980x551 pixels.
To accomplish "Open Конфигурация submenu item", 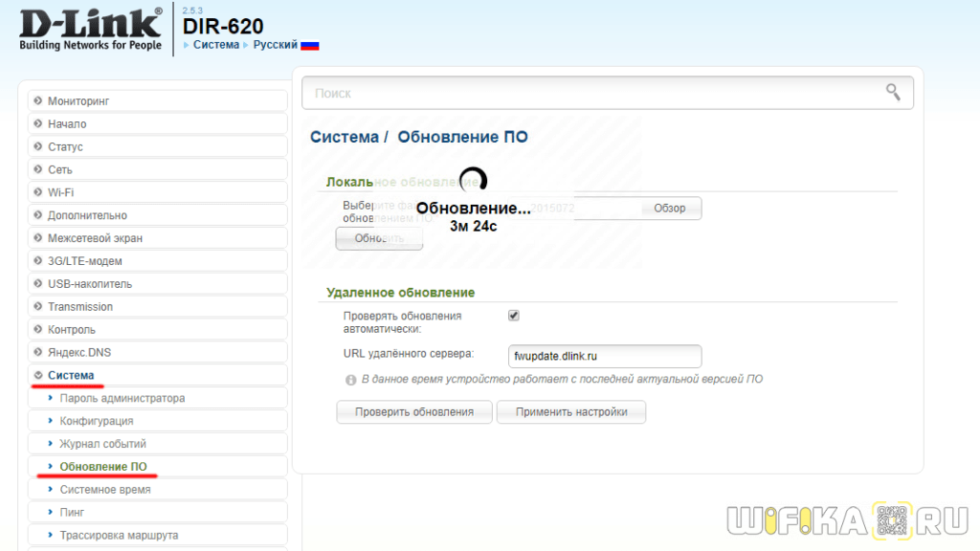I will point(158,421).
